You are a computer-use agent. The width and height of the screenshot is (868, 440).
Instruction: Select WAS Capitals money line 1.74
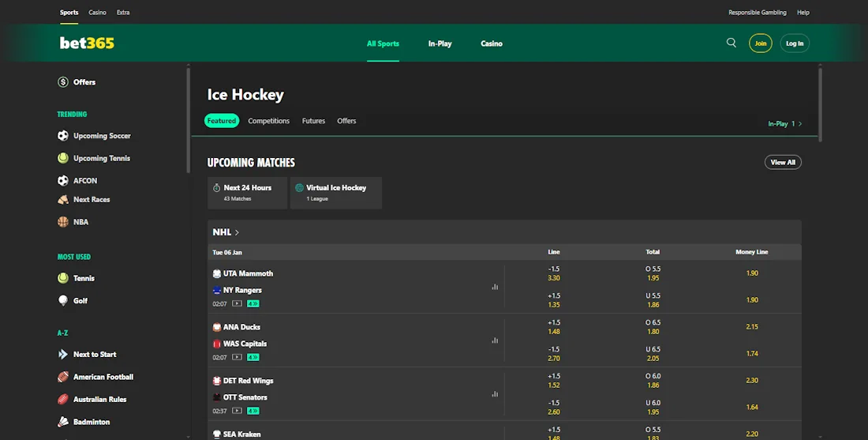(752, 354)
